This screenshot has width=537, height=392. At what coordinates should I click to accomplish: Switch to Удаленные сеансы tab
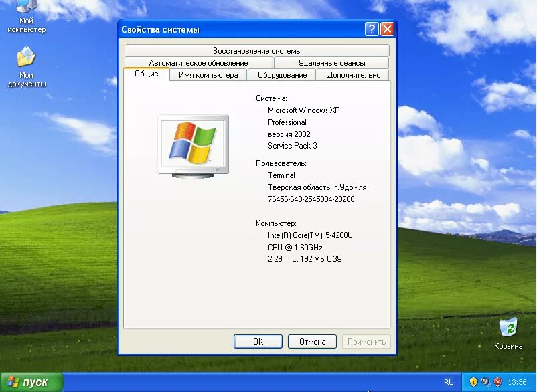click(331, 63)
